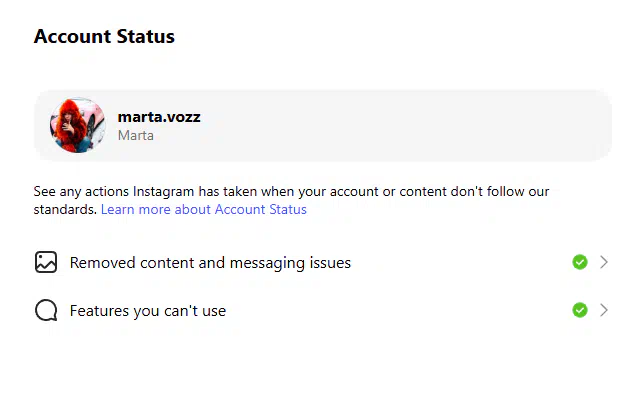This screenshot has width=630, height=402.
Task: Click the Marta display name
Action: click(136, 135)
